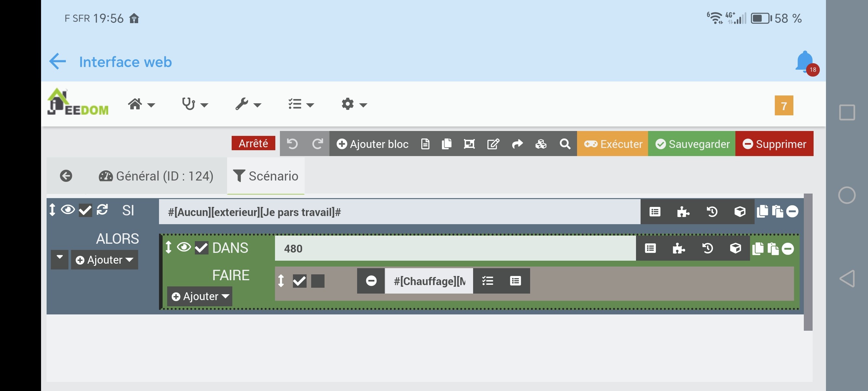Open the home menu dropdown
This screenshot has width=868, height=391.
[x=141, y=105]
